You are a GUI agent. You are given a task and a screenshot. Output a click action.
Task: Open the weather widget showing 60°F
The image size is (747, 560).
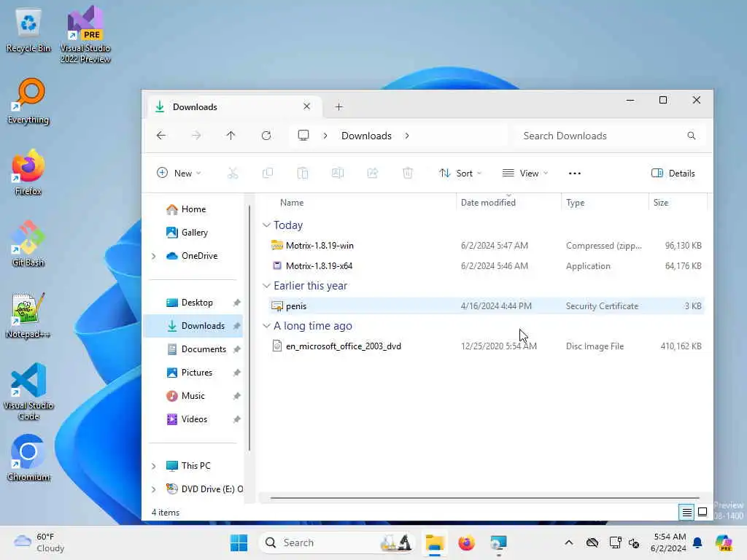(x=39, y=542)
